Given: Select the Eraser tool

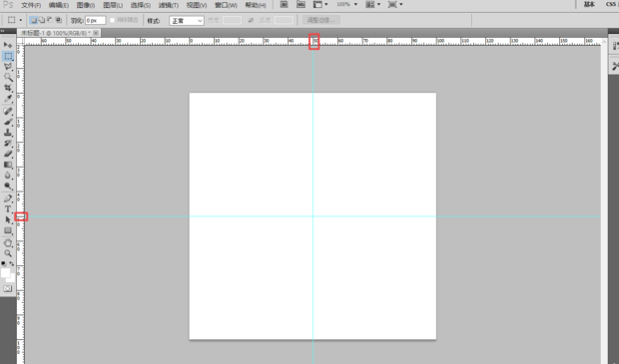Looking at the screenshot, I should [8, 154].
